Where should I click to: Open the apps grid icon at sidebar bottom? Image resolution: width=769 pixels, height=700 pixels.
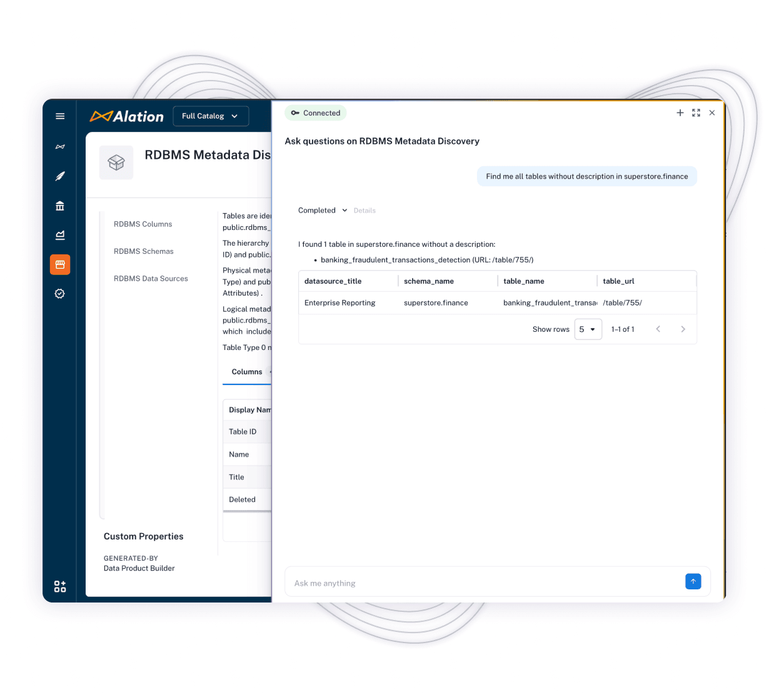click(59, 586)
